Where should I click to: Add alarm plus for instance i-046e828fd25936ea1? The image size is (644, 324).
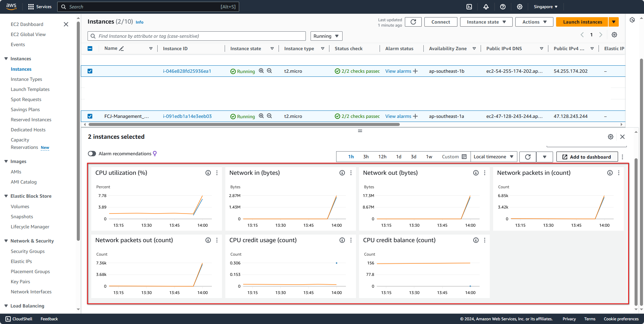415,71
